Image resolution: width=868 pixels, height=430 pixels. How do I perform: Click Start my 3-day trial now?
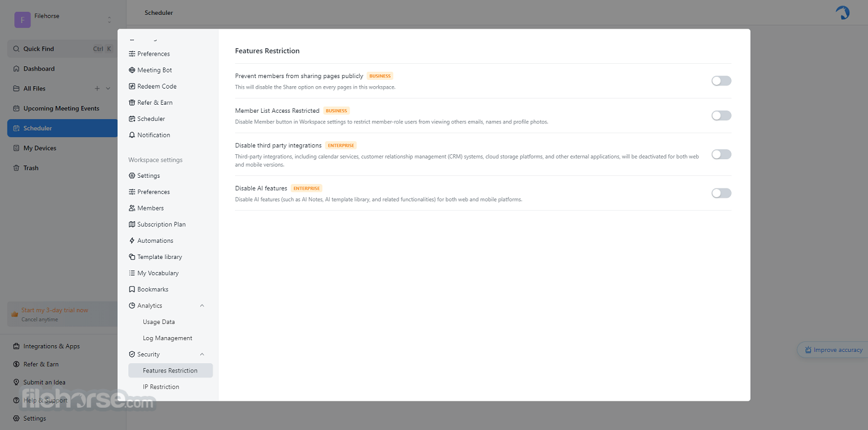coord(55,310)
